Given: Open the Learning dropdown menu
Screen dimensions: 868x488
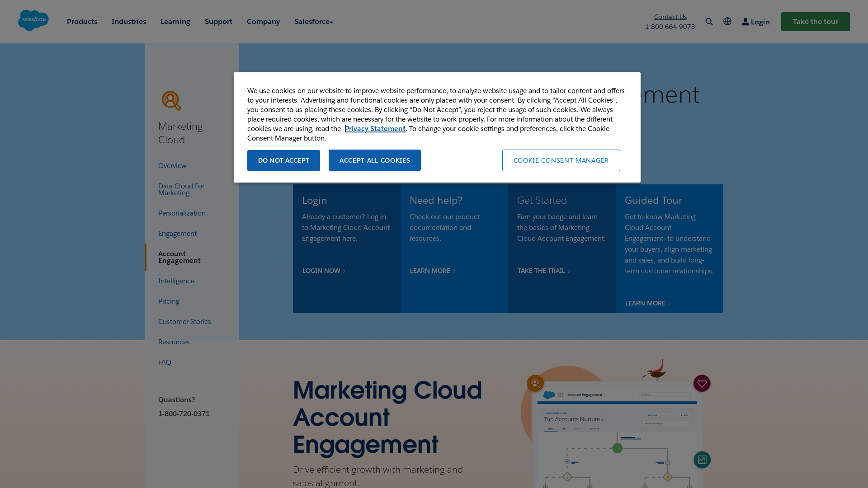Looking at the screenshot, I should point(175,21).
